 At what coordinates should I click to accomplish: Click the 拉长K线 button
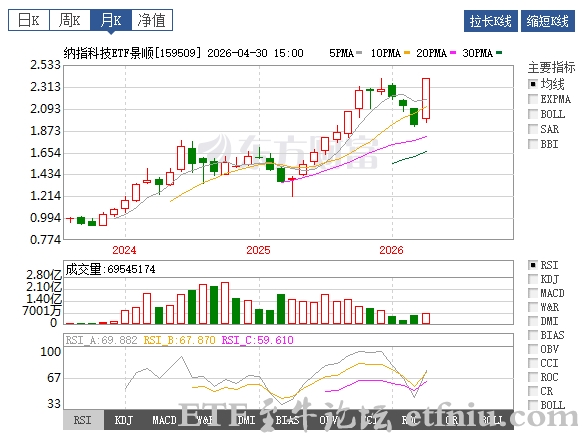490,21
